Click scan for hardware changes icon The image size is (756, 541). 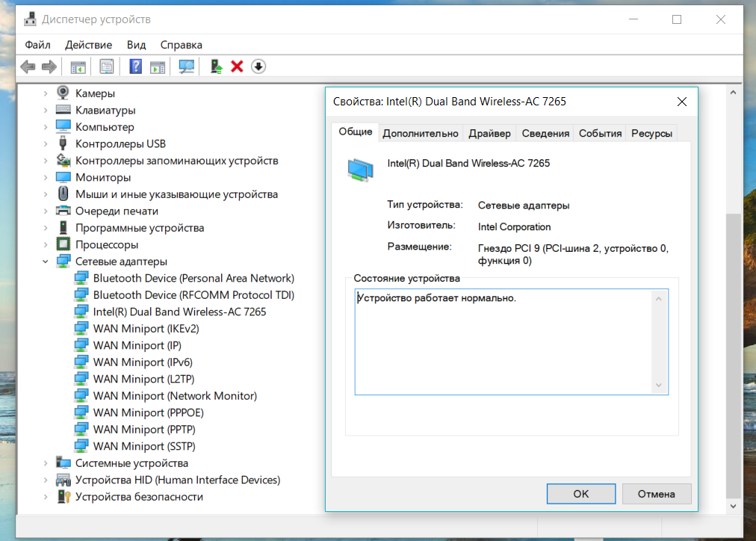coord(187,67)
